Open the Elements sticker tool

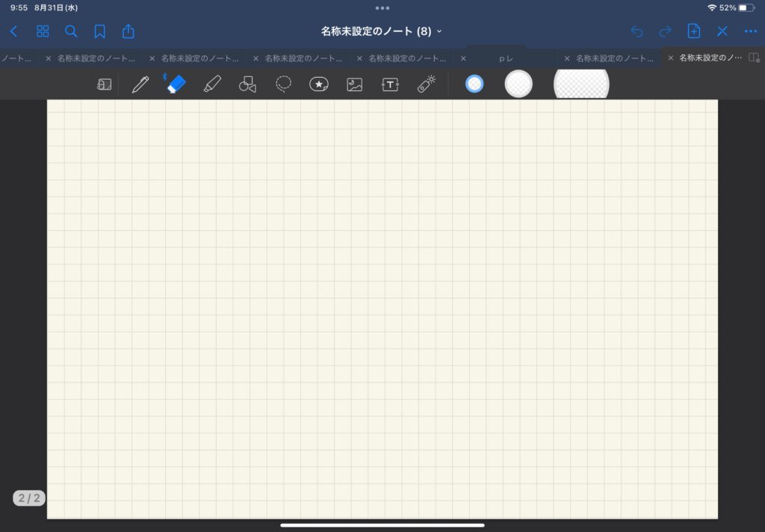(319, 84)
